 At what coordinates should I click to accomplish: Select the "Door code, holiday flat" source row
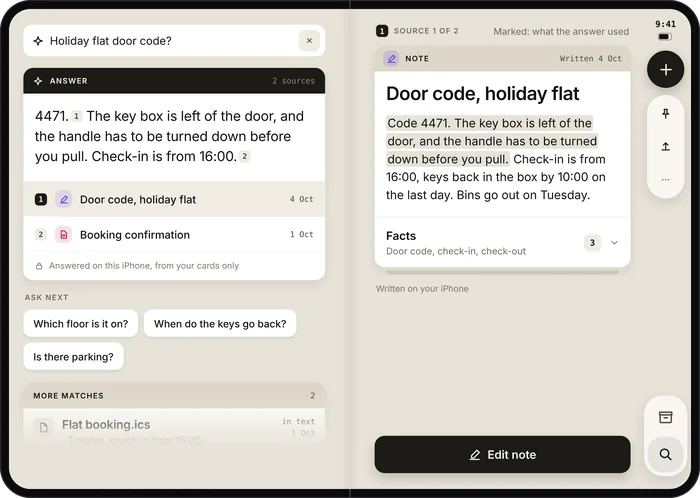pyautogui.click(x=174, y=199)
